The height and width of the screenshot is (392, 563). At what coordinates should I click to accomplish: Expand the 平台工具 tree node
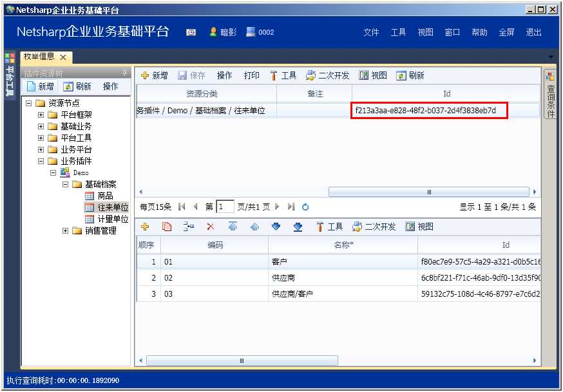click(x=41, y=138)
